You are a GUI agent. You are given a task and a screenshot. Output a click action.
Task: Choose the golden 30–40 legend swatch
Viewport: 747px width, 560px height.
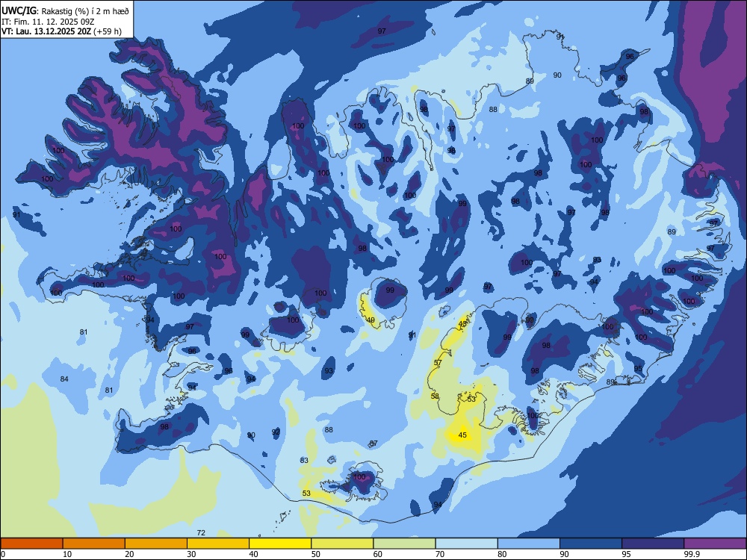218,544
